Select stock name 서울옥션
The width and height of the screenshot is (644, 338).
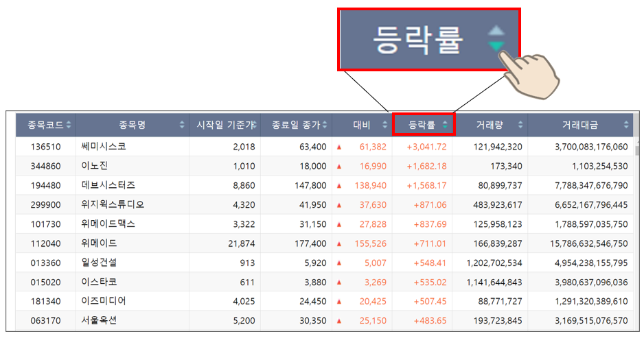click(99, 320)
